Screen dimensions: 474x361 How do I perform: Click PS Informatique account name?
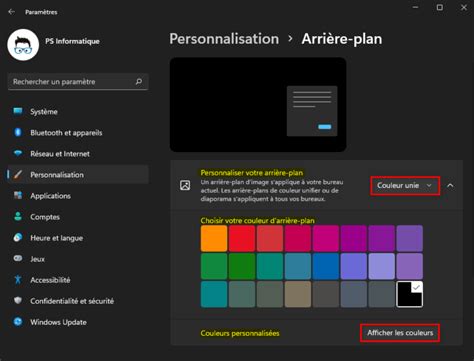pos(72,41)
